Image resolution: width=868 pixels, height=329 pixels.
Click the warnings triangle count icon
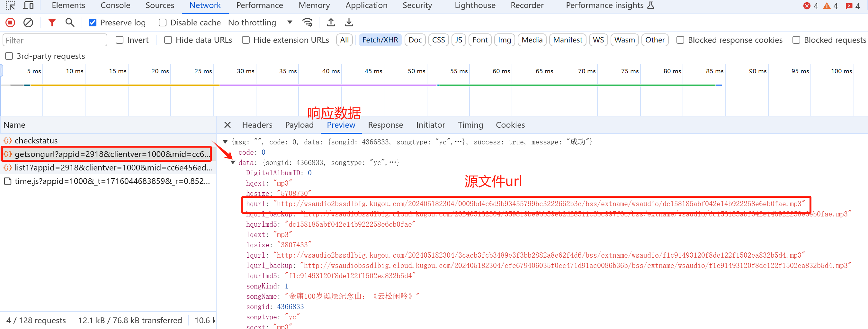[x=827, y=6]
